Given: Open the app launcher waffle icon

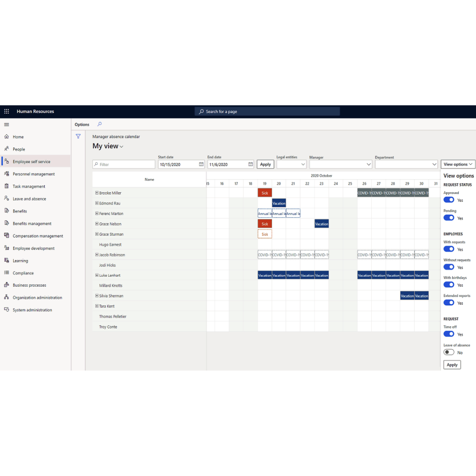Looking at the screenshot, I should 7,111.
